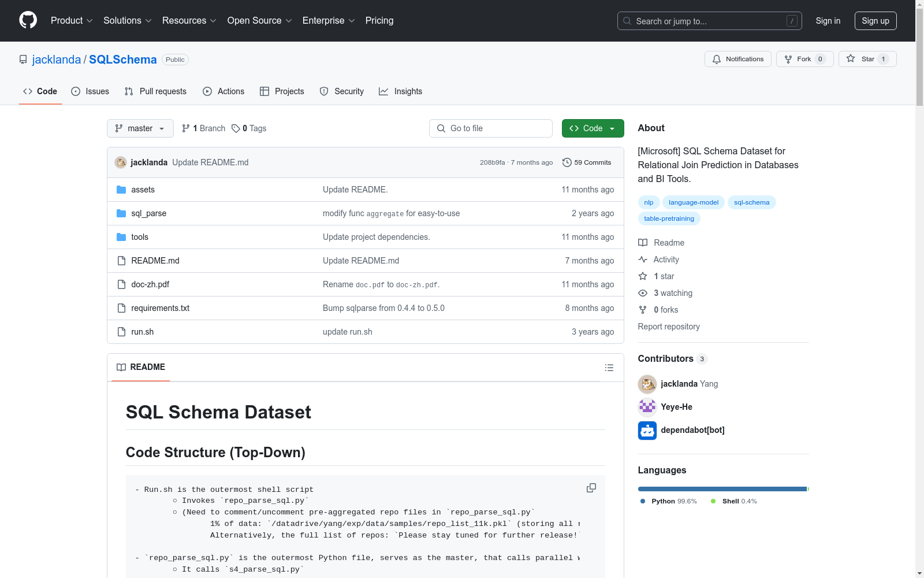This screenshot has height=578, width=924.
Task: Click the language-model topic tag
Action: click(694, 202)
